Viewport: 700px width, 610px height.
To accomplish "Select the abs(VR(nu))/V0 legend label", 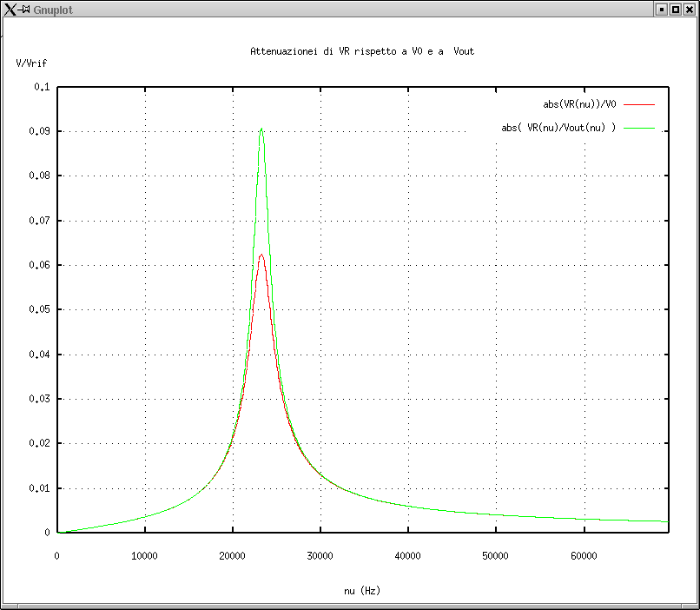I will 579,104.
